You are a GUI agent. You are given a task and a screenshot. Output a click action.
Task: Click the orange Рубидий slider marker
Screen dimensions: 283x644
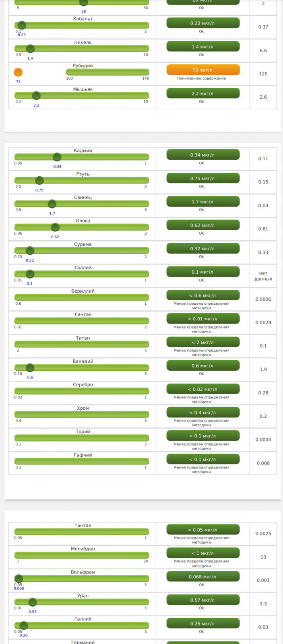pos(18,72)
